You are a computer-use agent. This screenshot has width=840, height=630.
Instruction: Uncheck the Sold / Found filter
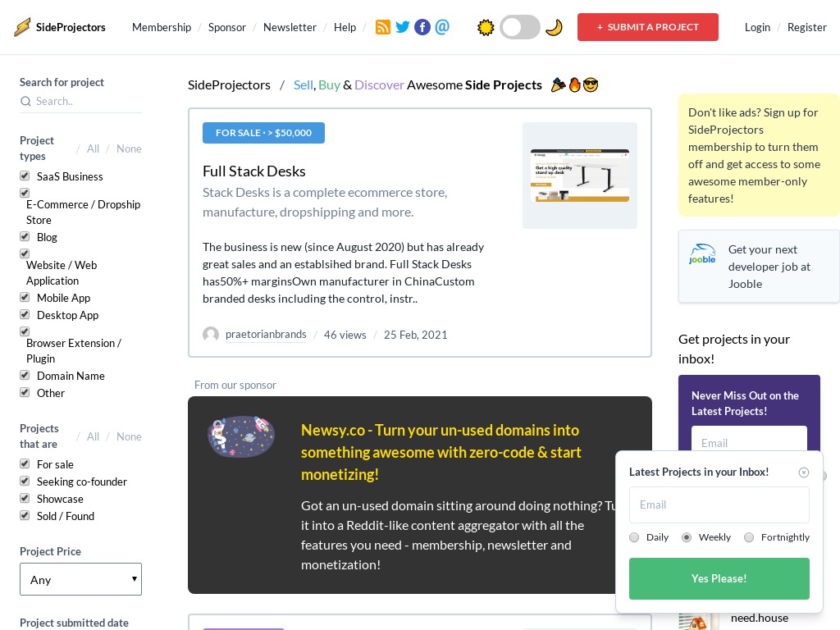tap(25, 515)
